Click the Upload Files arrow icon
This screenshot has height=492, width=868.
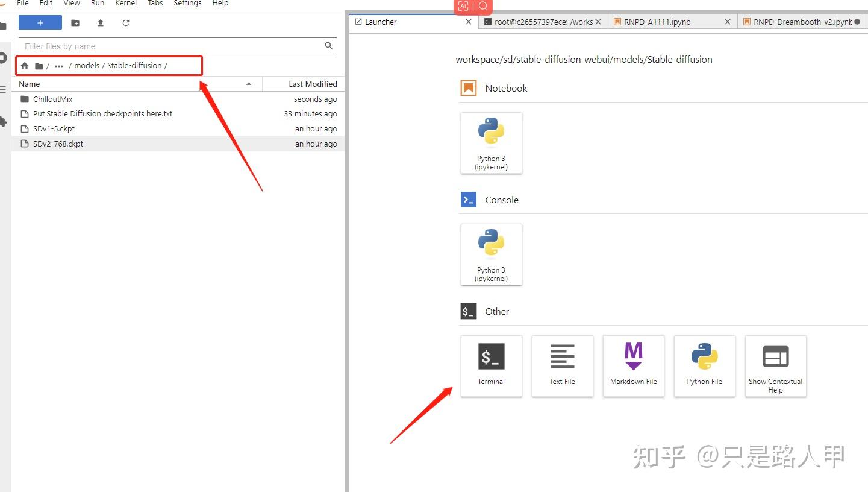coord(101,23)
